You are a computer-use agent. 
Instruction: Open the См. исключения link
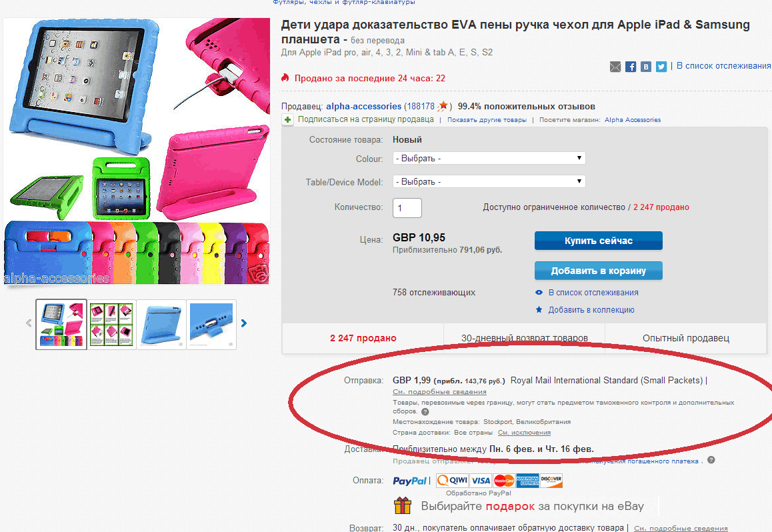pyautogui.click(x=524, y=433)
